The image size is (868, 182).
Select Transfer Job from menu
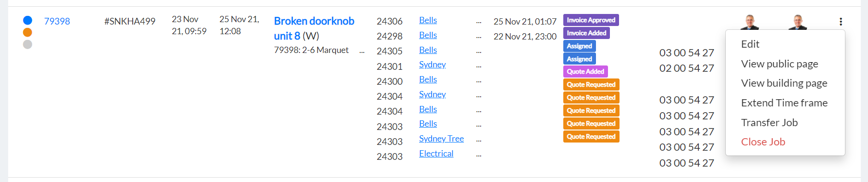[x=769, y=122]
